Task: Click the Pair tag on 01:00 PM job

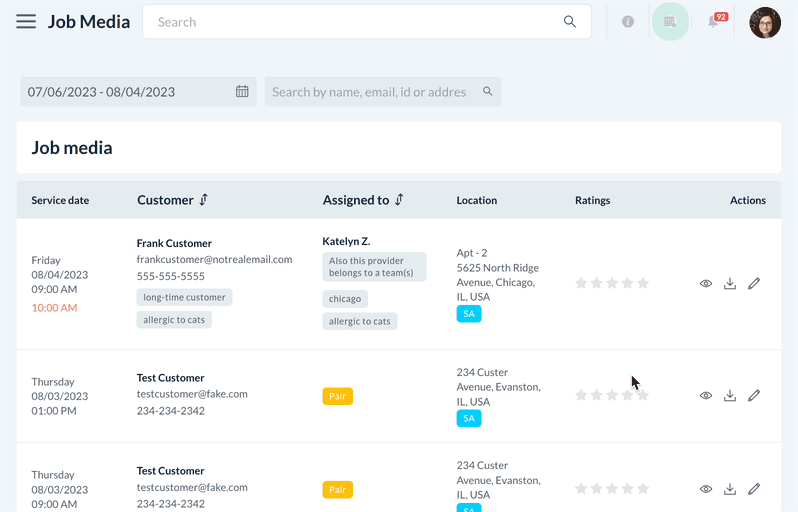Action: coord(338,396)
